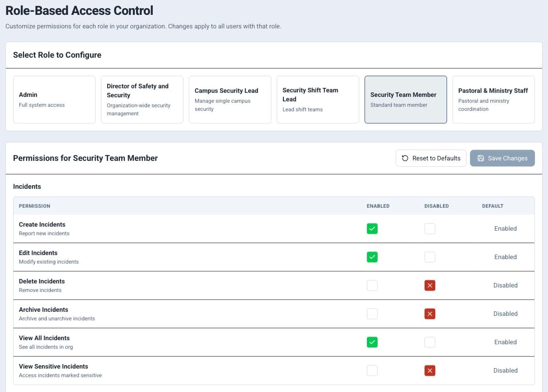Viewport: 548px width, 392px height.
Task: Click the Delete Incidents permission name
Action: pos(42,281)
